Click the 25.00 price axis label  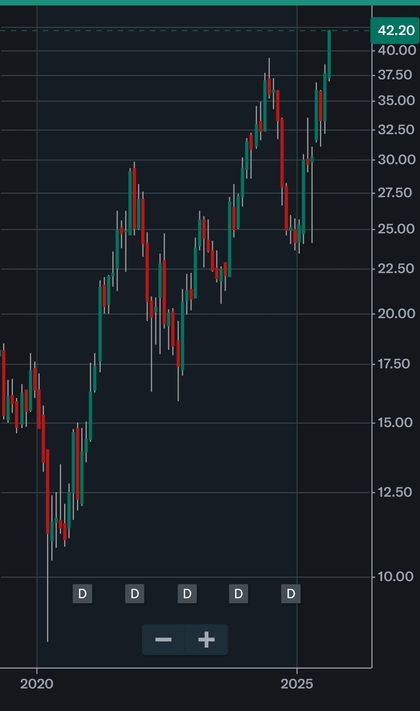point(397,229)
